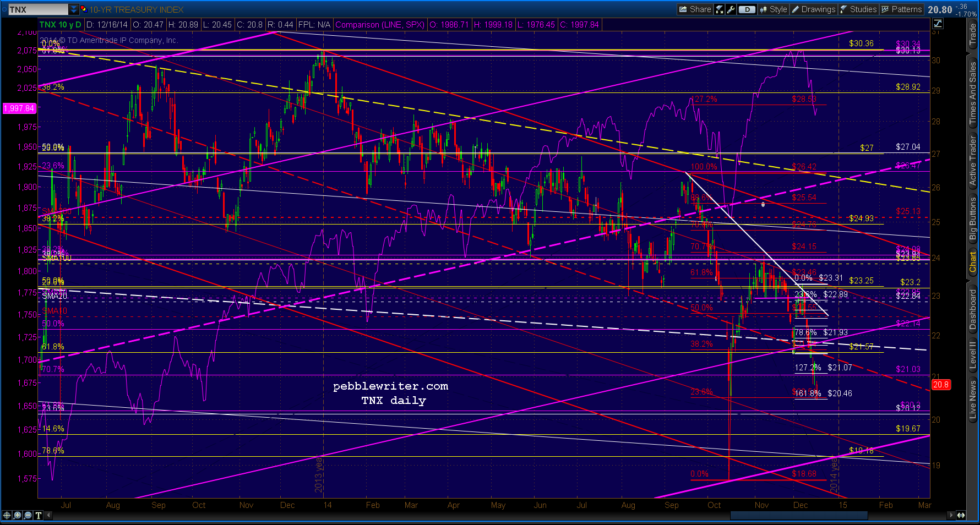
Task: Click the 161.8% $20.46 Fibonacci label
Action: tap(823, 393)
